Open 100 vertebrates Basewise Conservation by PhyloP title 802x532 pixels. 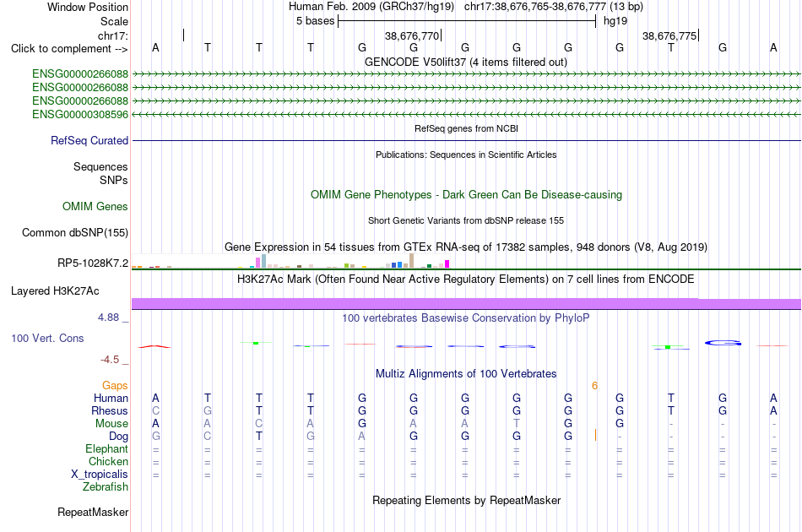[466, 318]
